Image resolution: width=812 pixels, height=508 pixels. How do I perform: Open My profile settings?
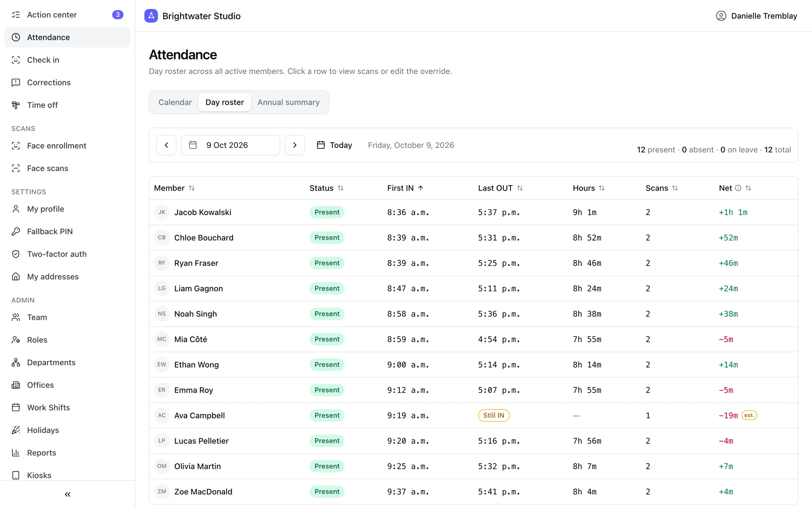coord(67,209)
